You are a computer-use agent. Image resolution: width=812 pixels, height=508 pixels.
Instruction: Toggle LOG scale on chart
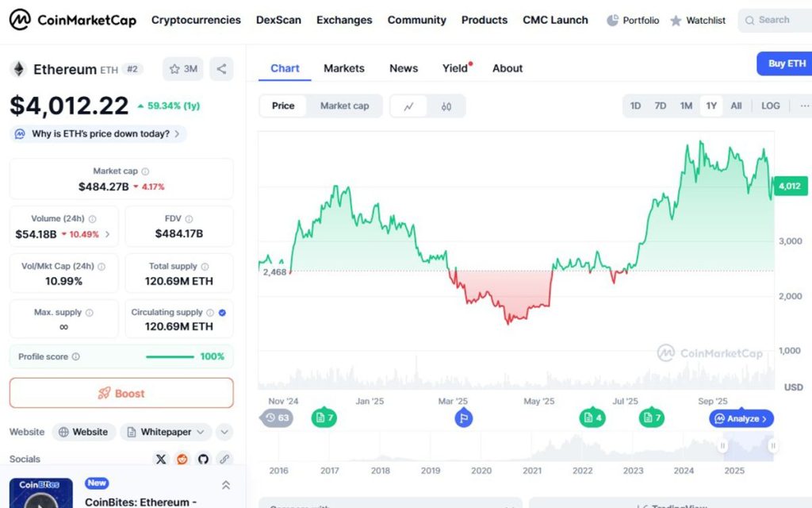(771, 106)
